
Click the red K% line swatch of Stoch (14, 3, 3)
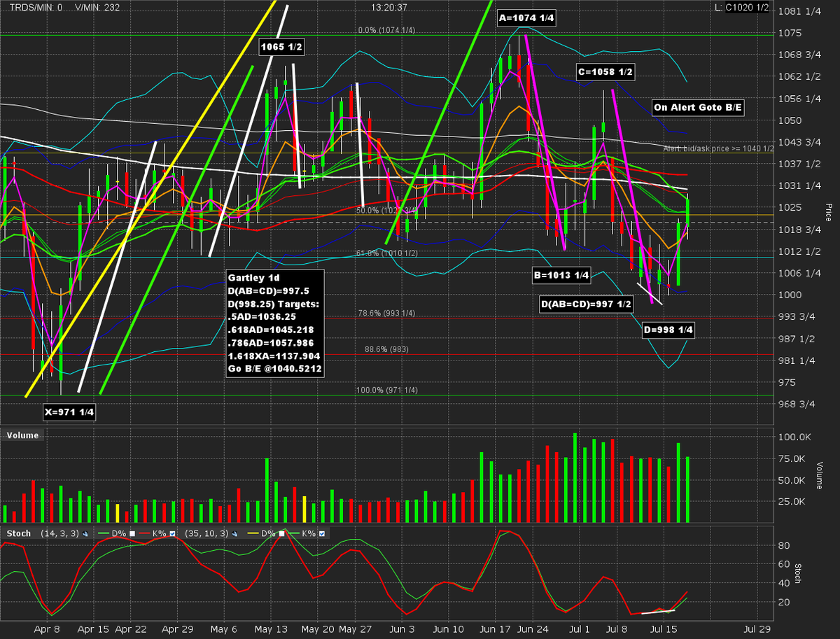click(144, 533)
